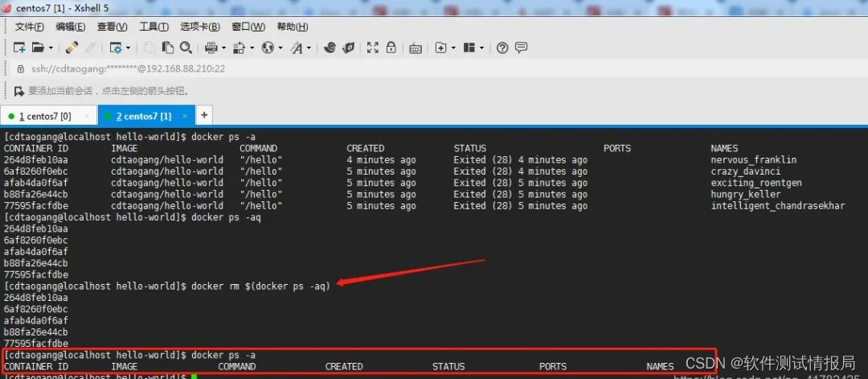The height and width of the screenshot is (379, 868).
Task: Click the New Session toolbar icon
Action: coord(19,48)
